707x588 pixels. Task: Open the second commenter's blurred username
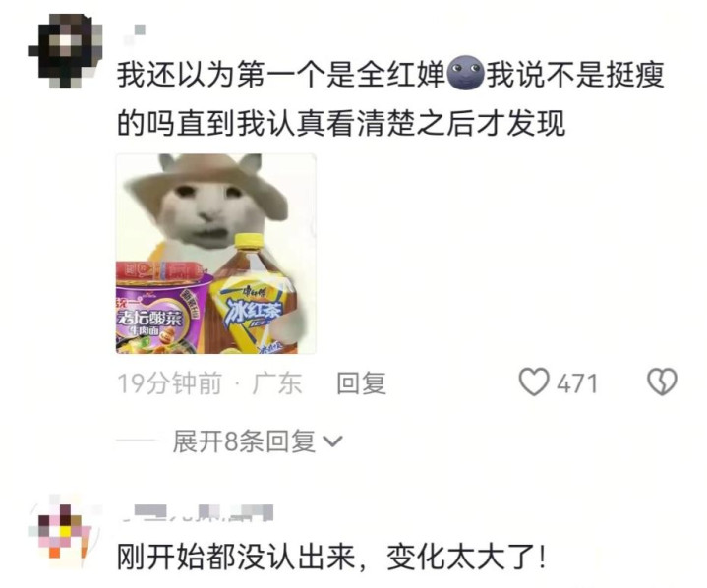click(198, 513)
